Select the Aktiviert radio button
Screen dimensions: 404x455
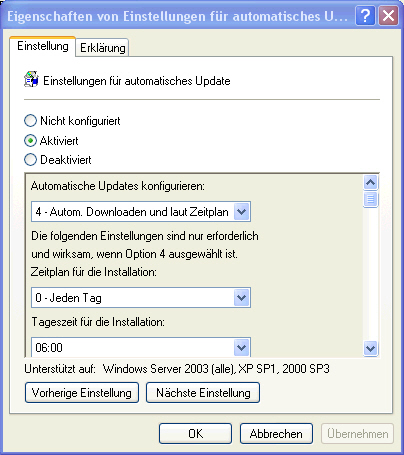[30, 141]
